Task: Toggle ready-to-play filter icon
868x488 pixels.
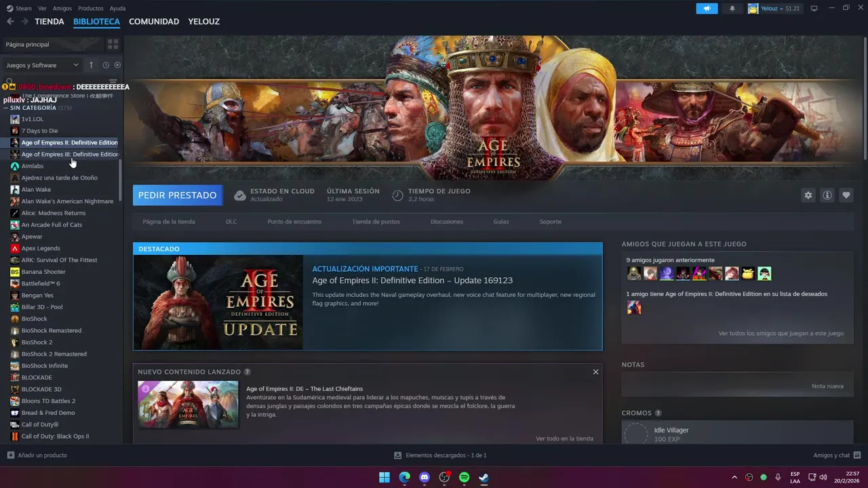Action: tap(117, 65)
